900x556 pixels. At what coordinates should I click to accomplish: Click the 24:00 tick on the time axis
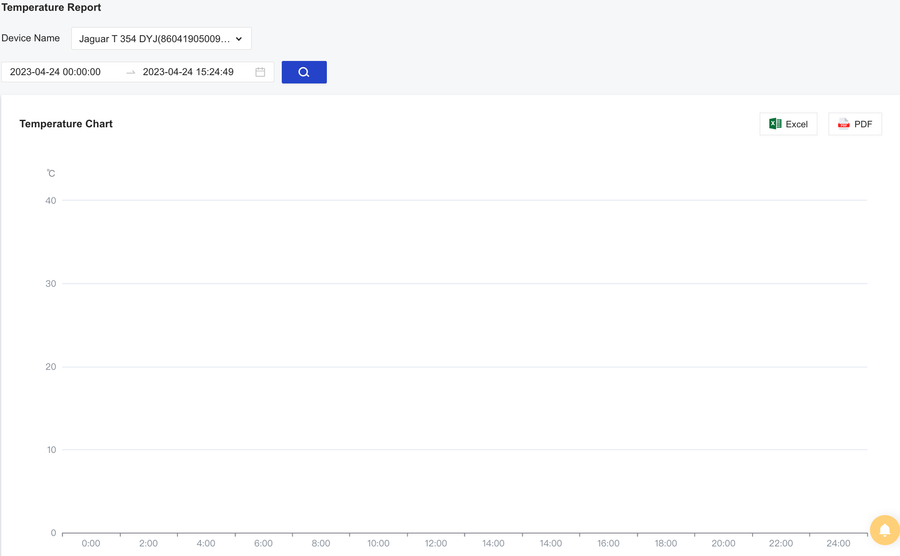click(838, 544)
